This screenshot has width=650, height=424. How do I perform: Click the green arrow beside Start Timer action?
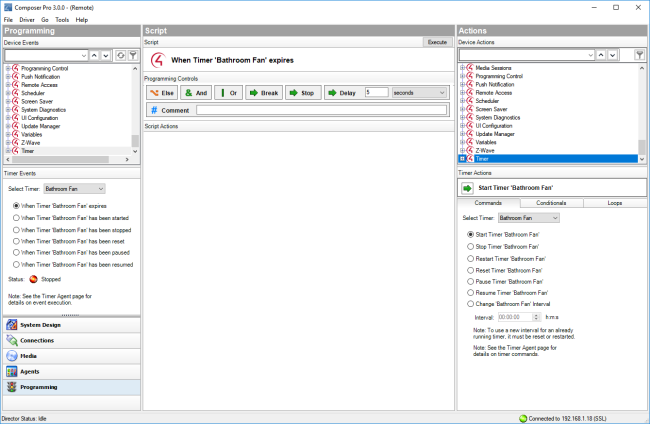tap(467, 188)
